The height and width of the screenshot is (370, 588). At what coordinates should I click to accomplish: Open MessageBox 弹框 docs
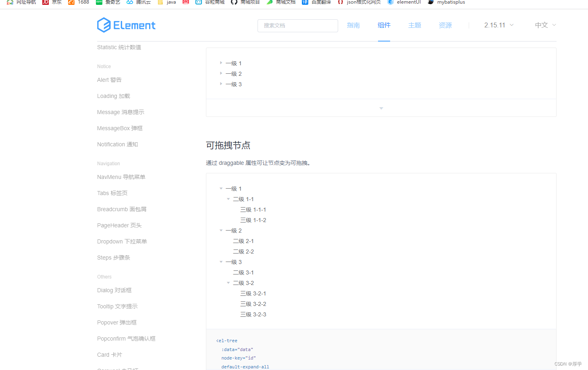[x=120, y=128]
